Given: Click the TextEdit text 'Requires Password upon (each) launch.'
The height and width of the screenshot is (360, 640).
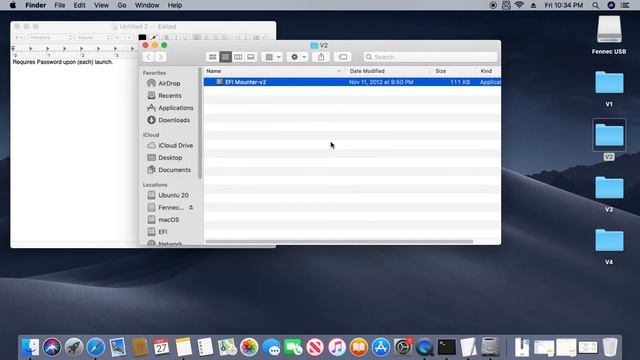Looking at the screenshot, I should 62,62.
